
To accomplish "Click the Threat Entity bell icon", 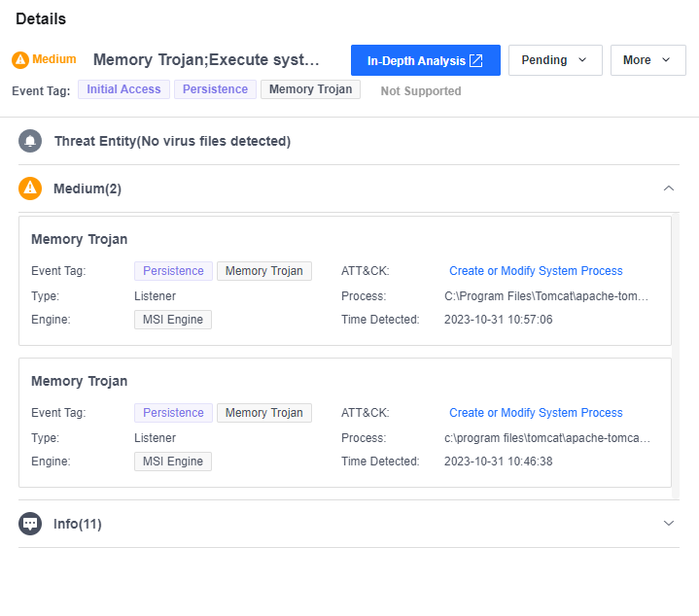I will click(x=30, y=141).
